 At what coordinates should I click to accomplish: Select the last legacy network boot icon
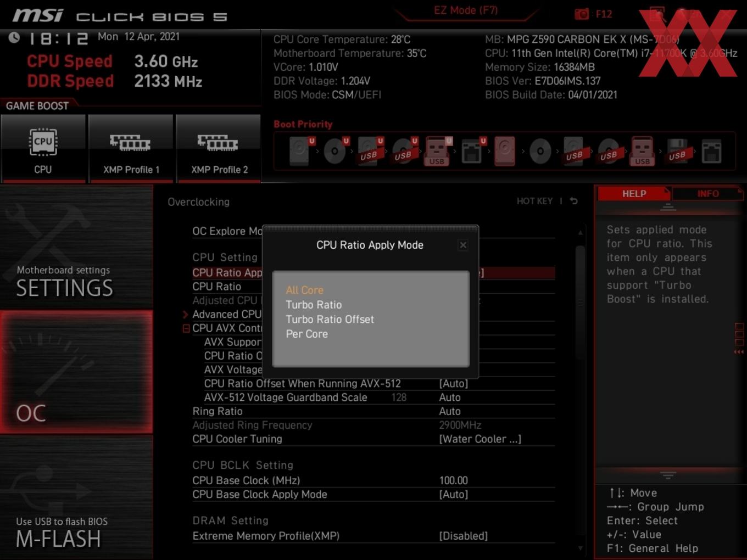(x=711, y=151)
